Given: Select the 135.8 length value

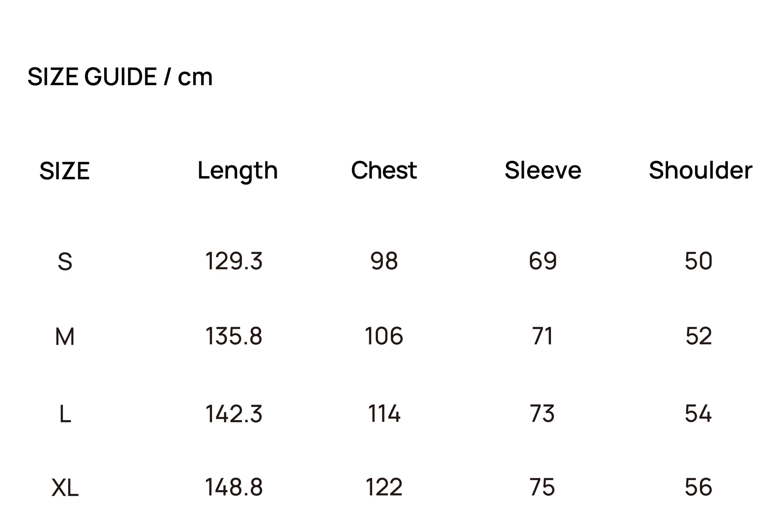Looking at the screenshot, I should [234, 336].
